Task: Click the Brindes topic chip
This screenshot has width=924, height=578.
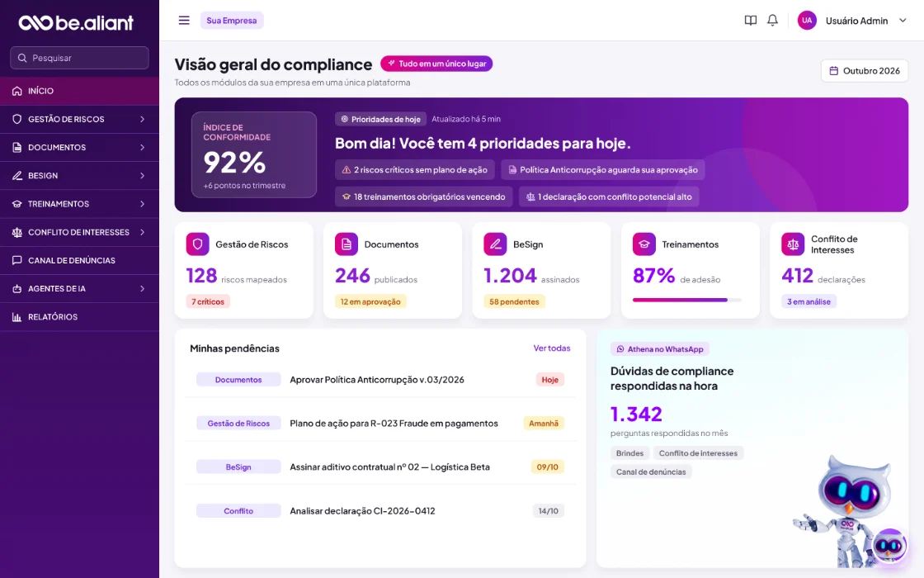Action: coord(629,453)
